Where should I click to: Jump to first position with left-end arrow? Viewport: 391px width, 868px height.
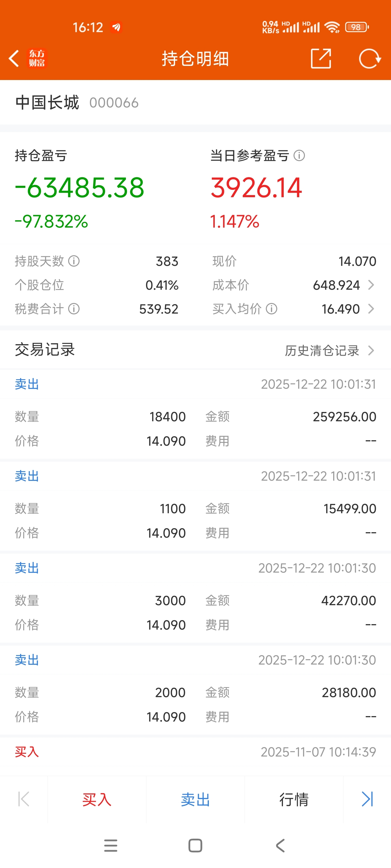coord(24,799)
